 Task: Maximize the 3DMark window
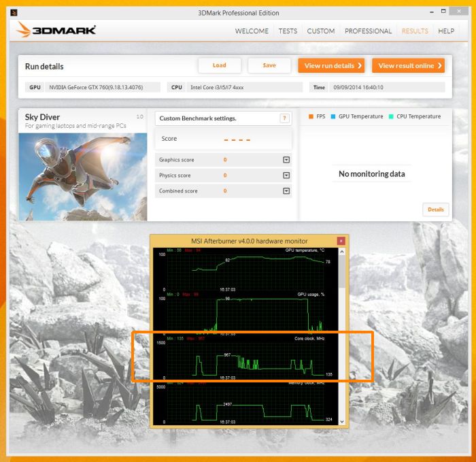[x=443, y=12]
